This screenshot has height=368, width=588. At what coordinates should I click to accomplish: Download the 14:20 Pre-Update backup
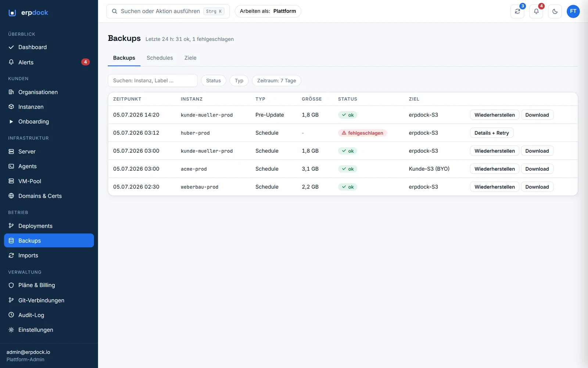click(537, 115)
